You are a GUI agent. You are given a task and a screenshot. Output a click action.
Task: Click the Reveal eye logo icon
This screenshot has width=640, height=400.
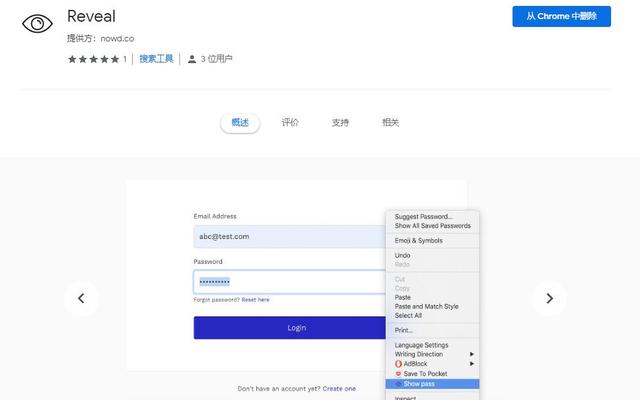[x=37, y=23]
